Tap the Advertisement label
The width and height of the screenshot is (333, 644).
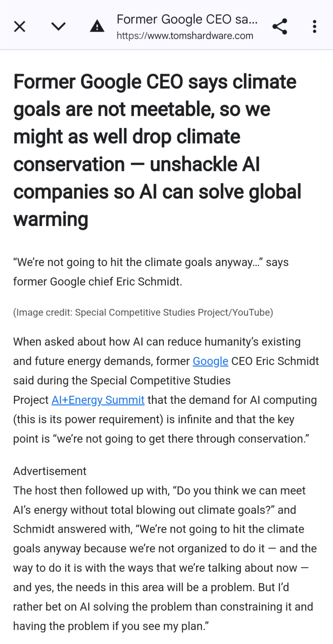click(x=50, y=471)
